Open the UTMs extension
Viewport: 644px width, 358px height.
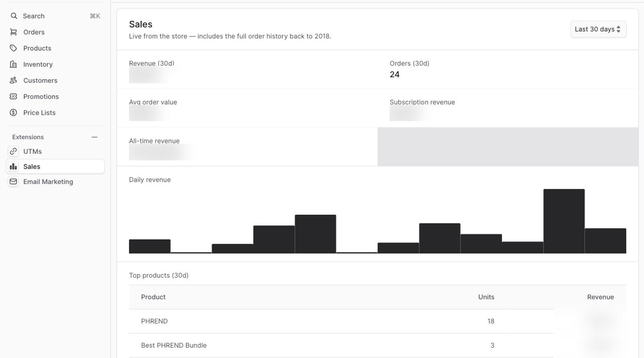55,151
